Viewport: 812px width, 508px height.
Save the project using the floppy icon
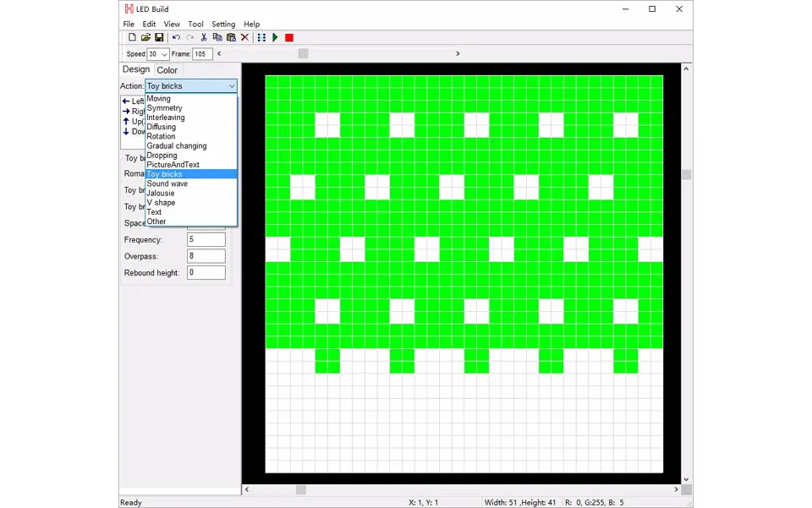(x=159, y=38)
